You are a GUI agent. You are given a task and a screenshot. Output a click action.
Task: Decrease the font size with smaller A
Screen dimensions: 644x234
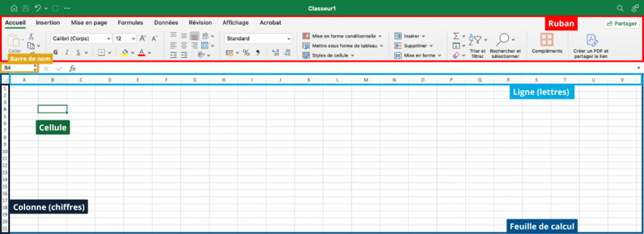[x=155, y=38]
